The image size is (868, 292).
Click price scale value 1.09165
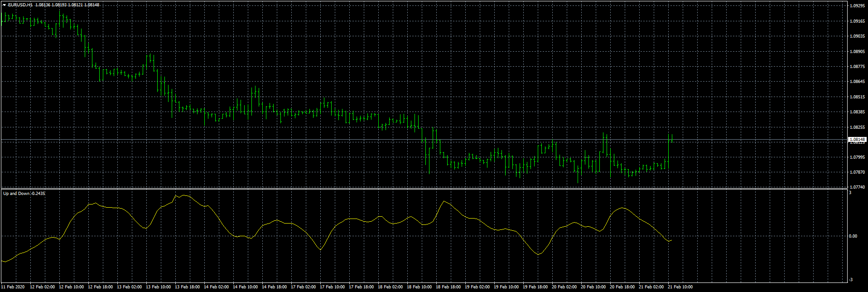click(858, 21)
